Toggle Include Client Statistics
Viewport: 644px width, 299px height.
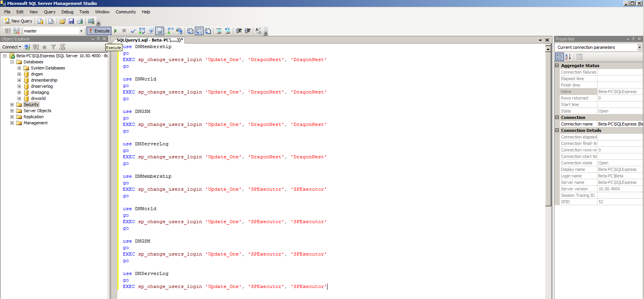[x=179, y=31]
